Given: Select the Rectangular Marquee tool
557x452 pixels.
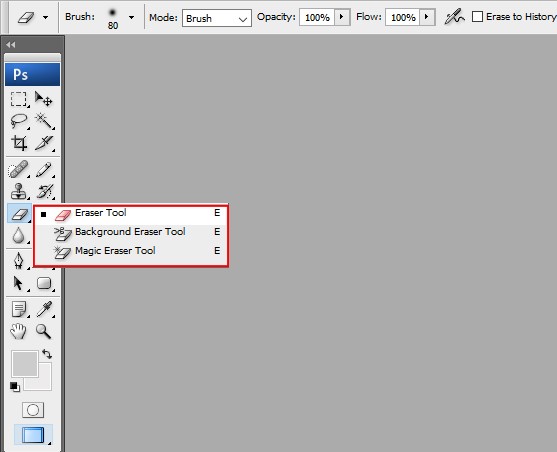Looking at the screenshot, I should (18, 99).
